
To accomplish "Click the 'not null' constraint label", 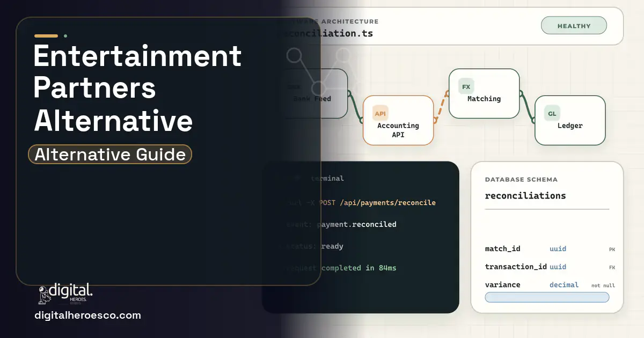I will (603, 285).
